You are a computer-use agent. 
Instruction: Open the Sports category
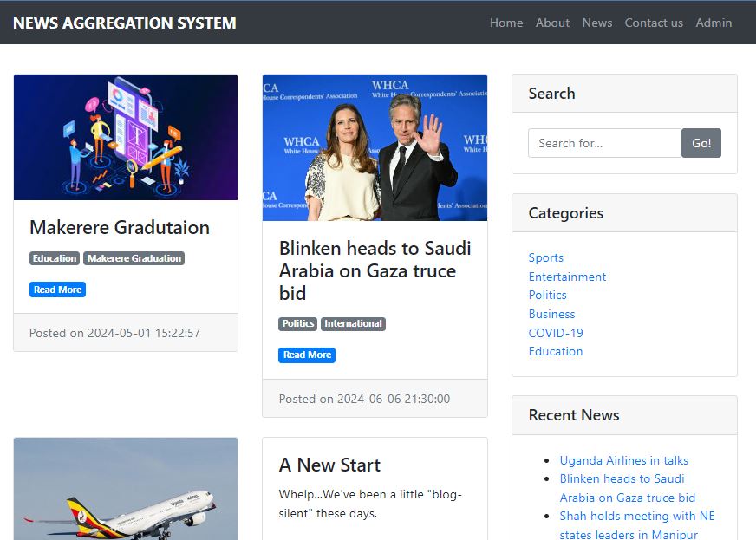546,257
